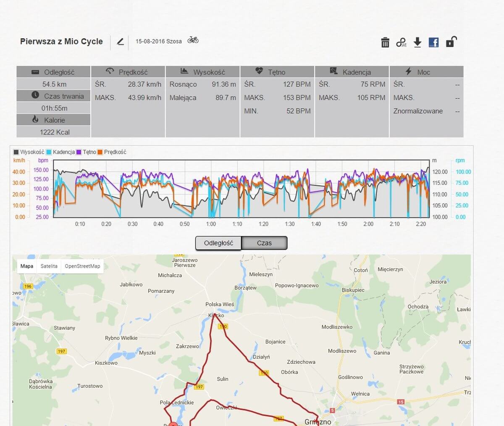Download the activity file
Image resolution: width=504 pixels, height=426 pixels.
coord(417,42)
